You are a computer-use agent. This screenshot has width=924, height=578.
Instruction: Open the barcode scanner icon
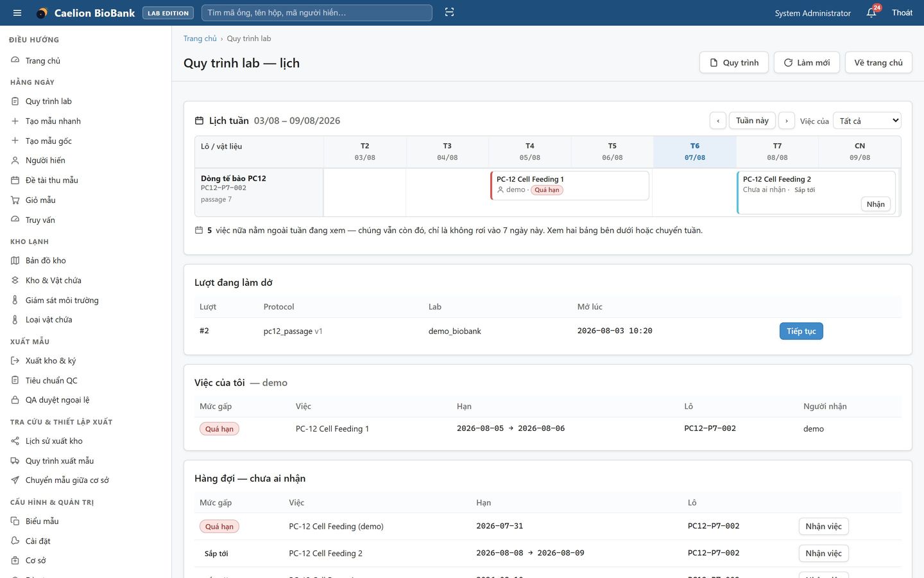point(449,12)
